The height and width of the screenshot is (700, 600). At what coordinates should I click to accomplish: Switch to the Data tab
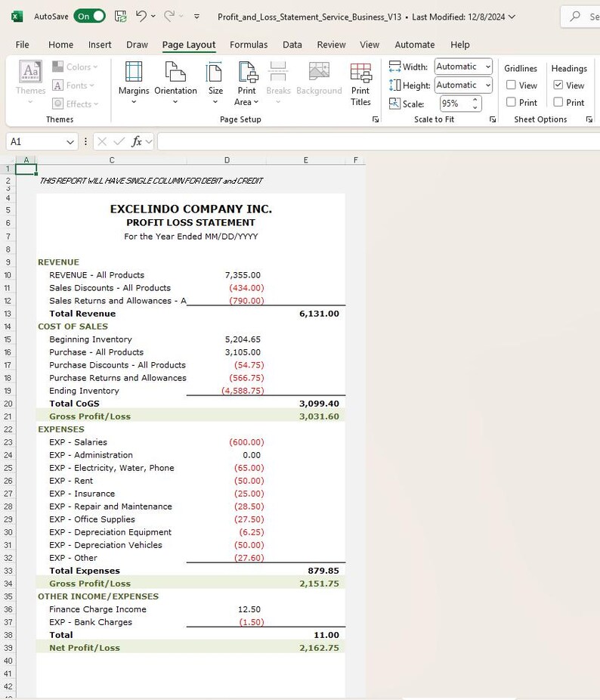(292, 45)
